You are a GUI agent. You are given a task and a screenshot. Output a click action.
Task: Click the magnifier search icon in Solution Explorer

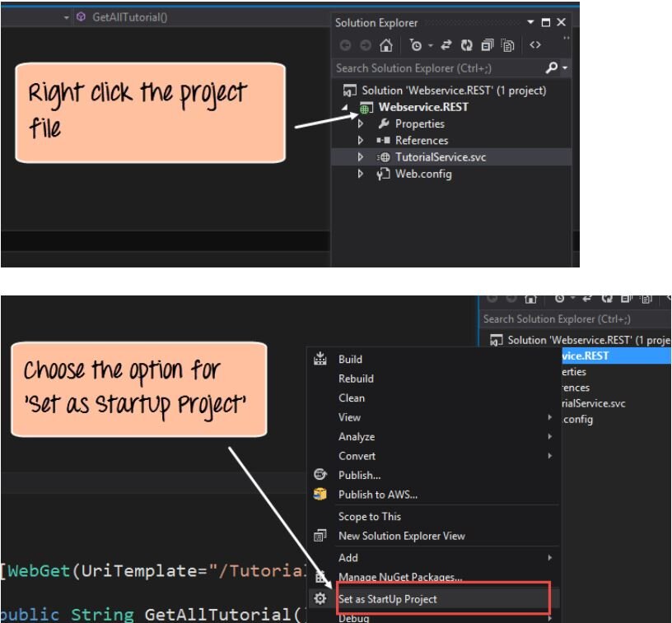coord(552,67)
